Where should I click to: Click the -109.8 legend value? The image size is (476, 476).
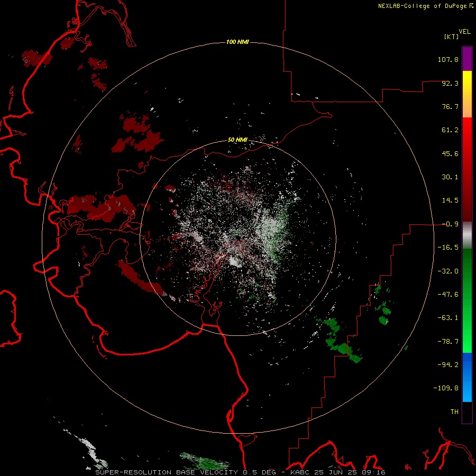click(x=446, y=388)
